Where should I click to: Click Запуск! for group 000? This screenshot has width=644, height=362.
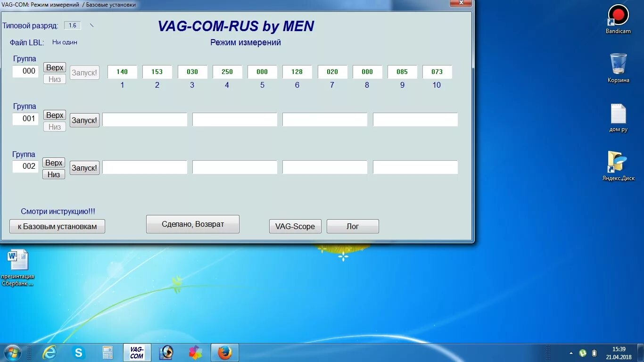[84, 73]
